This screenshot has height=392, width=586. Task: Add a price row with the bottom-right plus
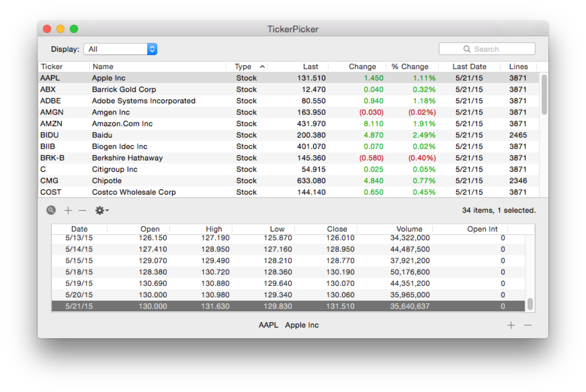[x=511, y=325]
